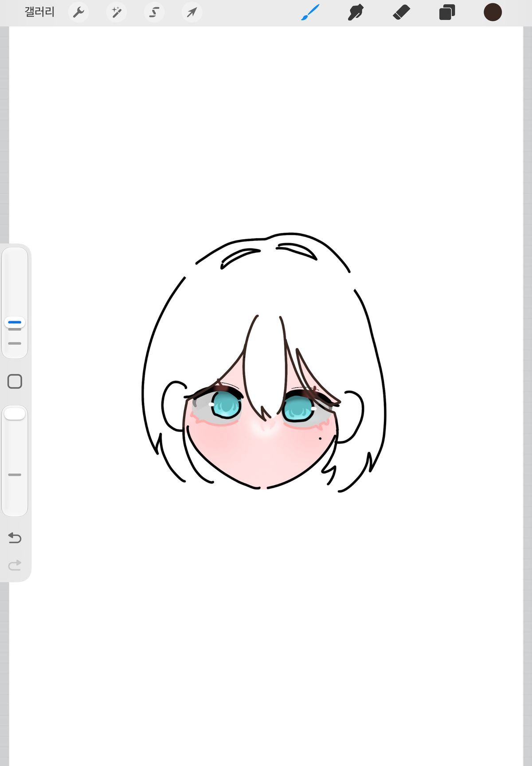The image size is (532, 766).
Task: Select the Brush tool
Action: point(310,12)
